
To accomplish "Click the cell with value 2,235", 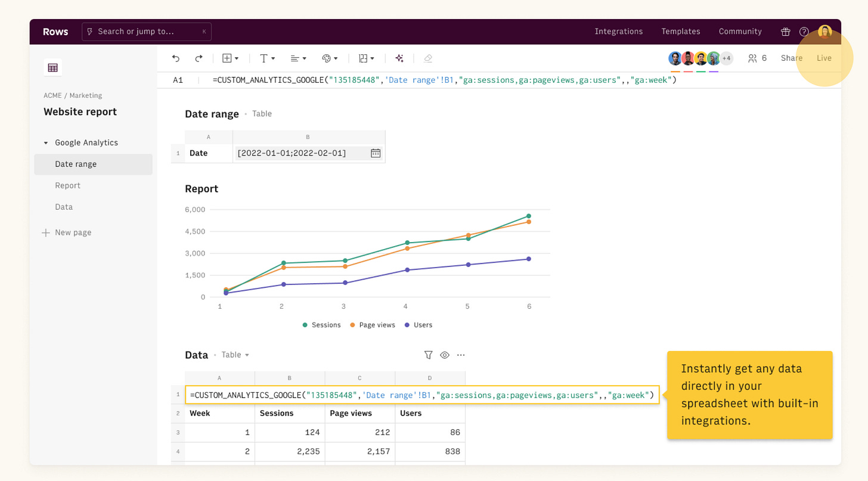I will [290, 452].
